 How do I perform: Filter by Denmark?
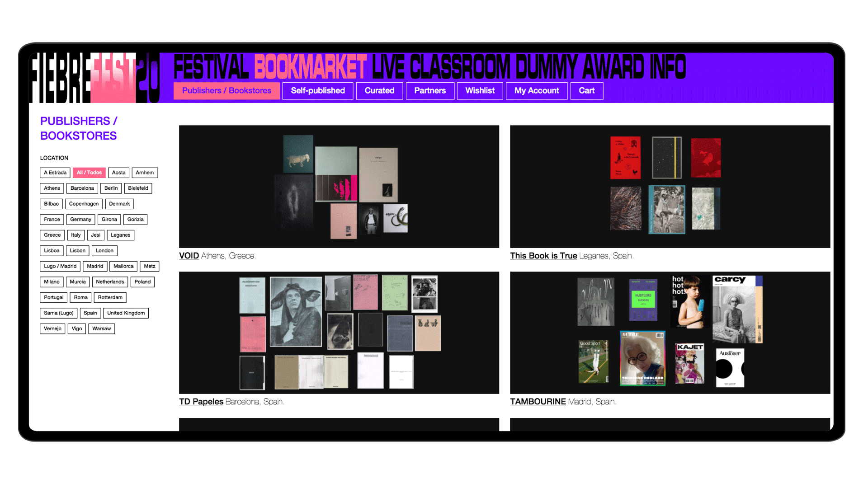pyautogui.click(x=119, y=204)
